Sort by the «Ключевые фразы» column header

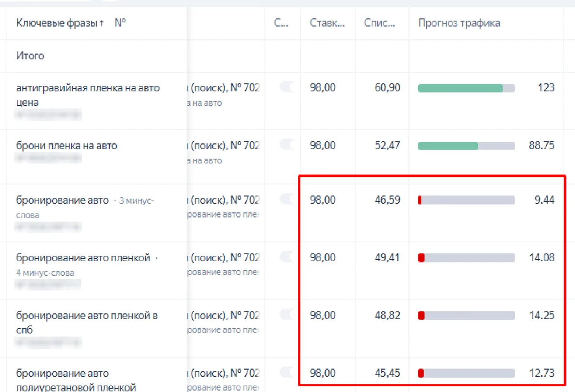coord(60,23)
